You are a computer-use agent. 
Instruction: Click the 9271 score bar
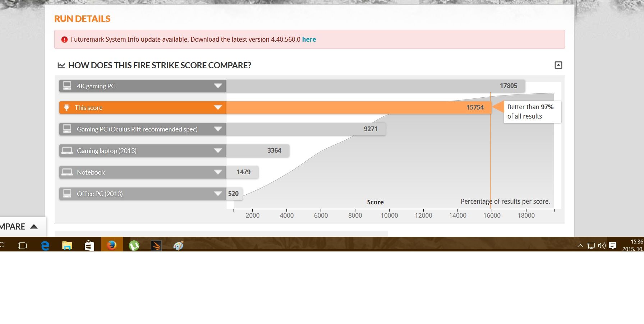[306, 129]
